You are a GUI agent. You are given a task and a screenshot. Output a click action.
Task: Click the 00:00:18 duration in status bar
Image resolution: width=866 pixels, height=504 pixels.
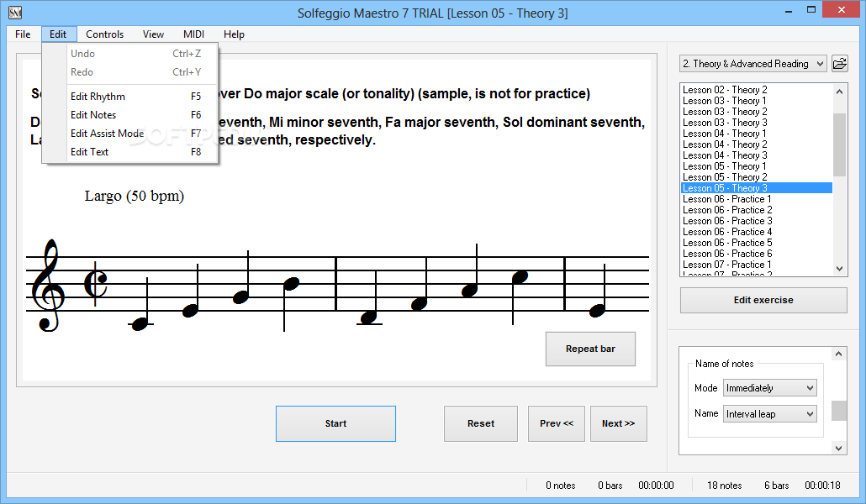(822, 486)
